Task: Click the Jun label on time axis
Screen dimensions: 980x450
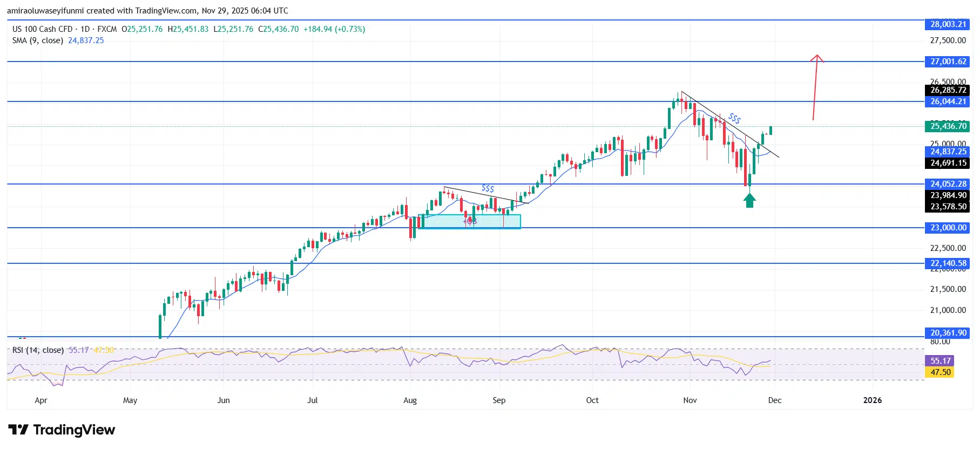Action: [224, 400]
